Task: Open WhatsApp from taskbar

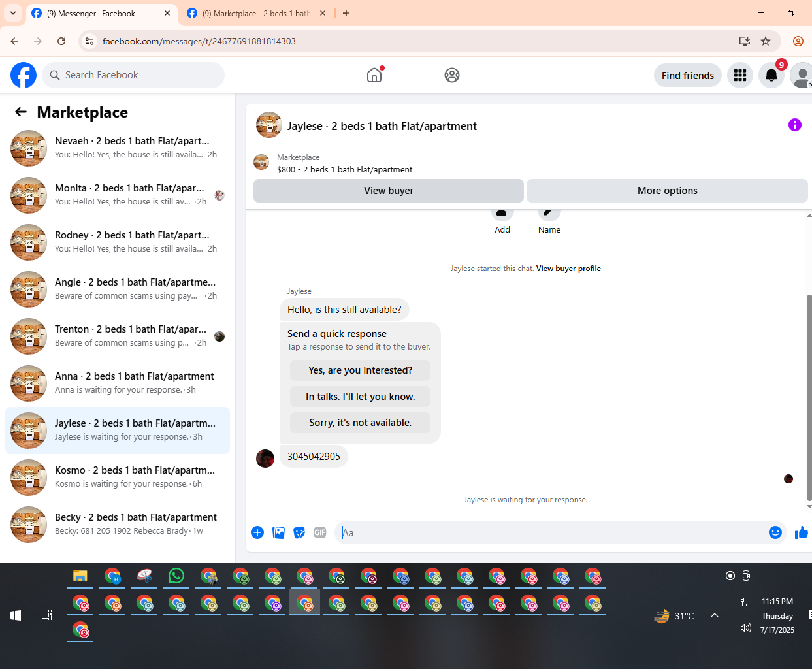Action: pos(176,576)
